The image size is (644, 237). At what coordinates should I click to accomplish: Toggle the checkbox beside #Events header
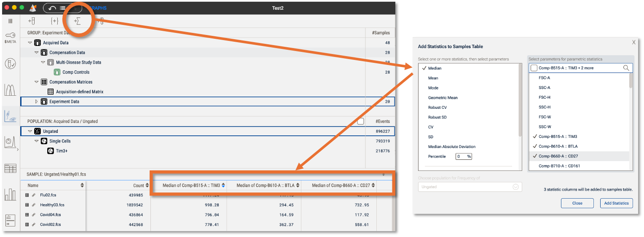360,121
